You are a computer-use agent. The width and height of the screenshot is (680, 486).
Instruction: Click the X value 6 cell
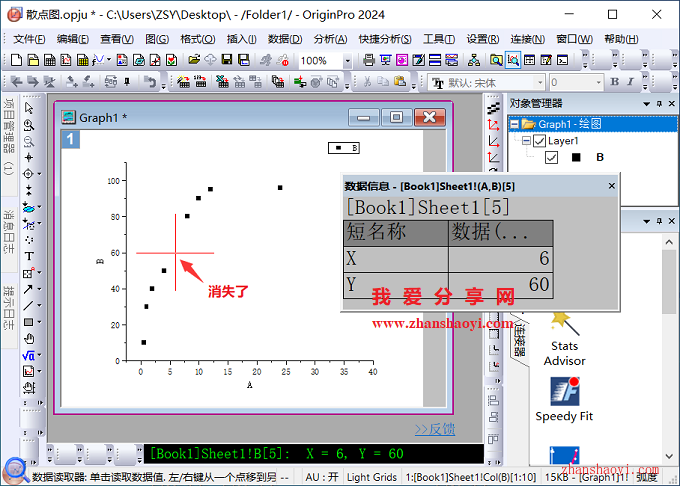[500, 259]
